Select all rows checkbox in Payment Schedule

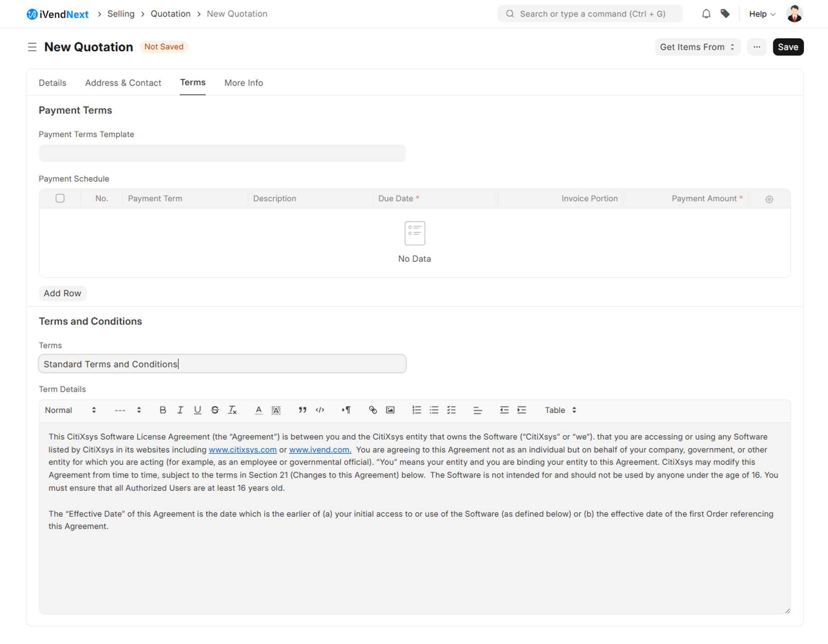pos(60,198)
